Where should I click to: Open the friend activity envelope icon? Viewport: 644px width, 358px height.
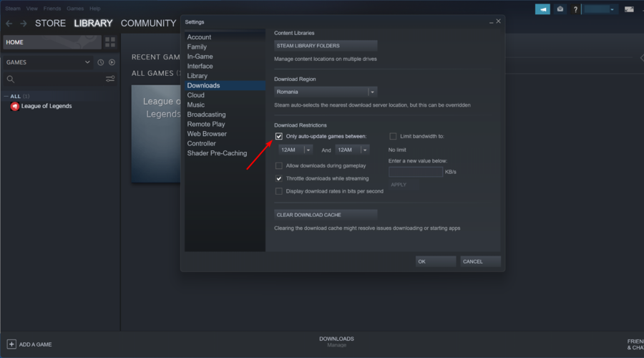(560, 9)
